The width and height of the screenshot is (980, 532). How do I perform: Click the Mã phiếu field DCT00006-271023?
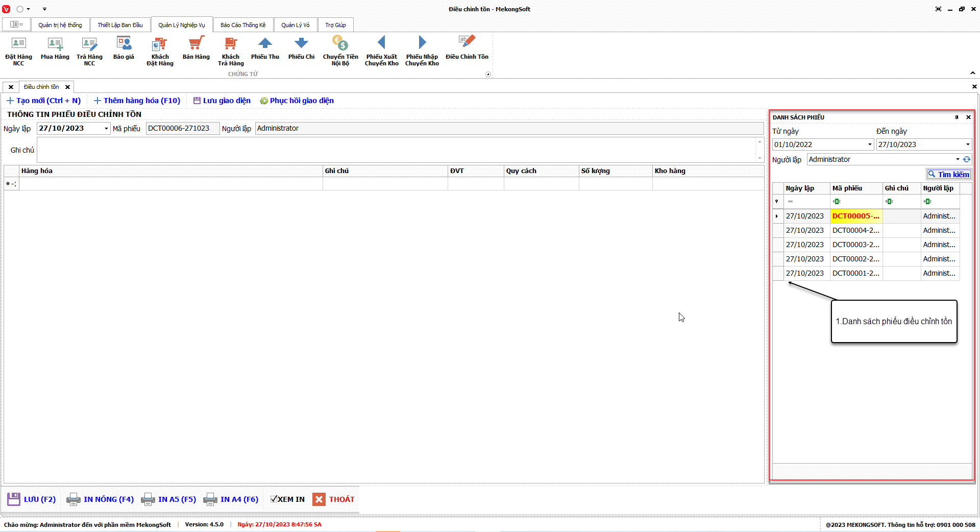tap(183, 129)
